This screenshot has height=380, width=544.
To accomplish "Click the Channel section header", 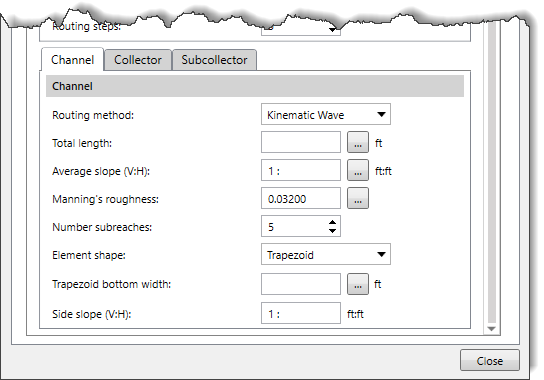I will (x=255, y=86).
